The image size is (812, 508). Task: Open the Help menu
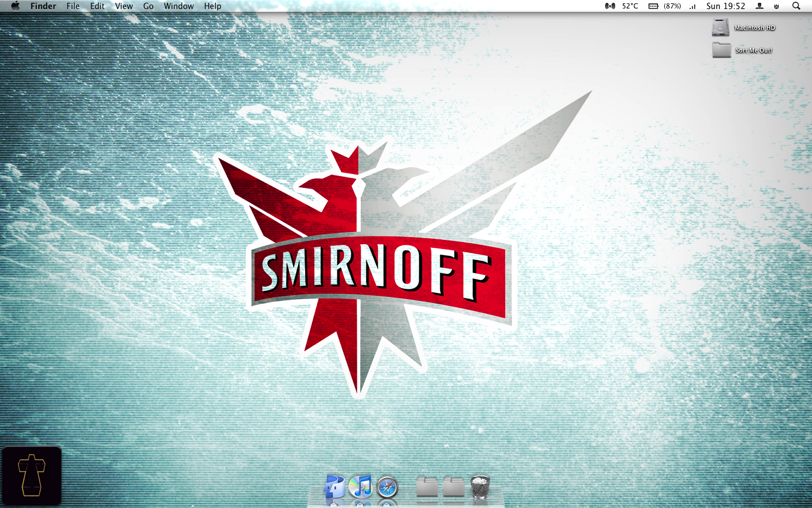[x=213, y=6]
